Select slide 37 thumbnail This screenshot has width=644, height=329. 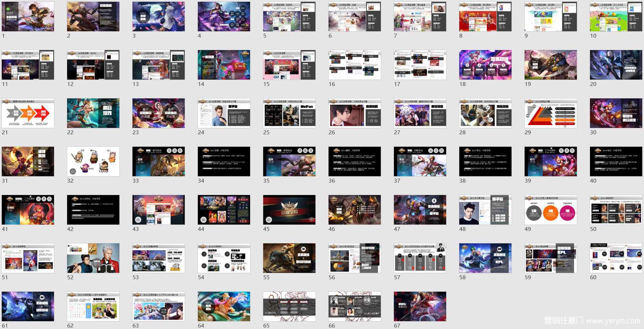coord(420,161)
